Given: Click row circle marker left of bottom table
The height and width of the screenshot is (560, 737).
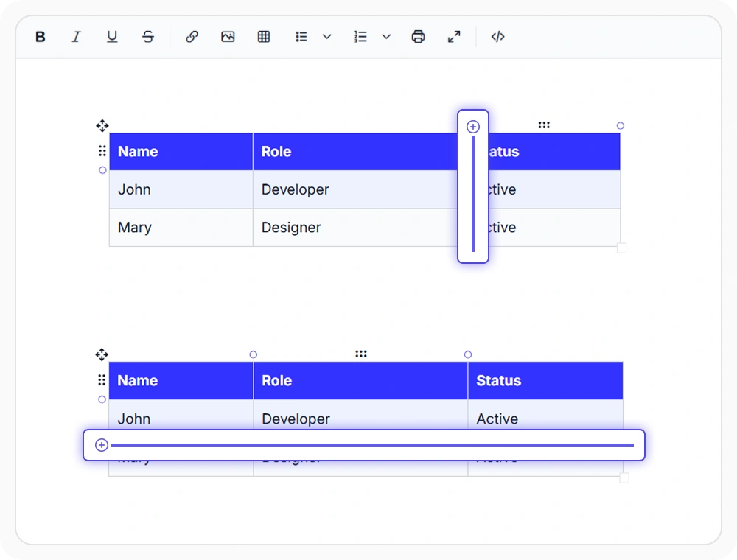Looking at the screenshot, I should (x=102, y=399).
